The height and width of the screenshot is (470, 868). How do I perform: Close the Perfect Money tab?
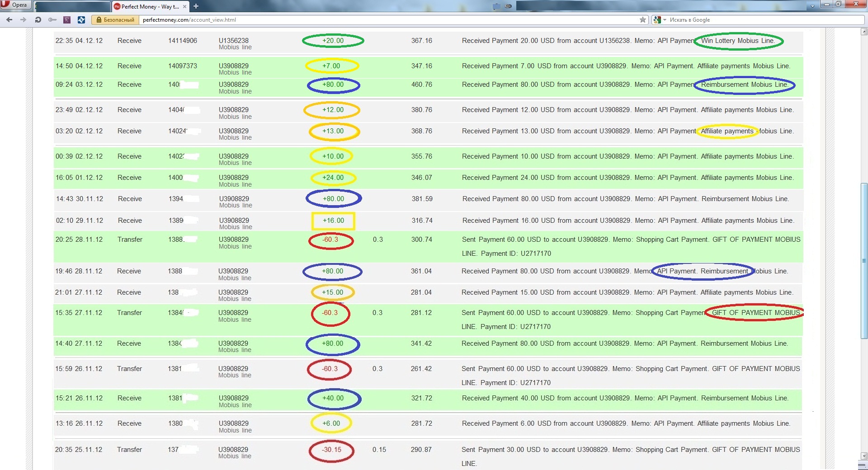click(x=185, y=6)
